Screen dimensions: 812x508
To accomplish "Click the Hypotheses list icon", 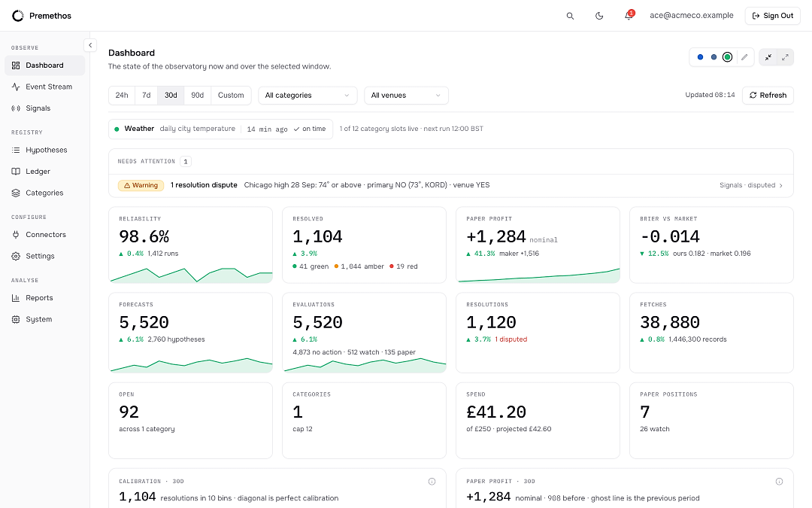I will click(x=16, y=150).
